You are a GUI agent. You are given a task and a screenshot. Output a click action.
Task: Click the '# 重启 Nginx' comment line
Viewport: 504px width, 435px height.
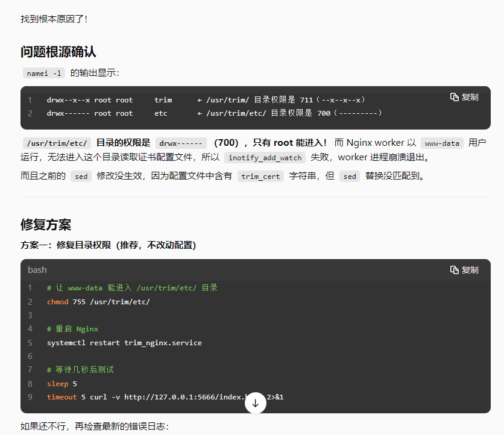(72, 328)
